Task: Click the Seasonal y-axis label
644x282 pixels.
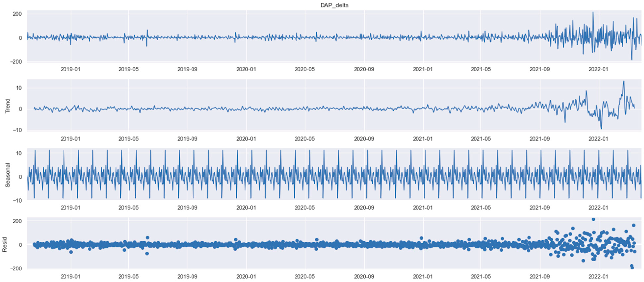Action: [x=8, y=175]
